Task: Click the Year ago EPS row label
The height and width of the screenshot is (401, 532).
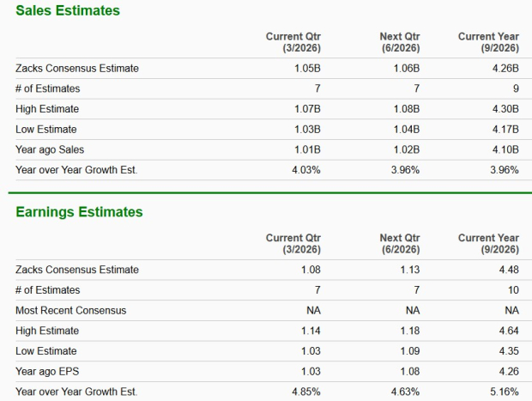Action: pos(47,370)
